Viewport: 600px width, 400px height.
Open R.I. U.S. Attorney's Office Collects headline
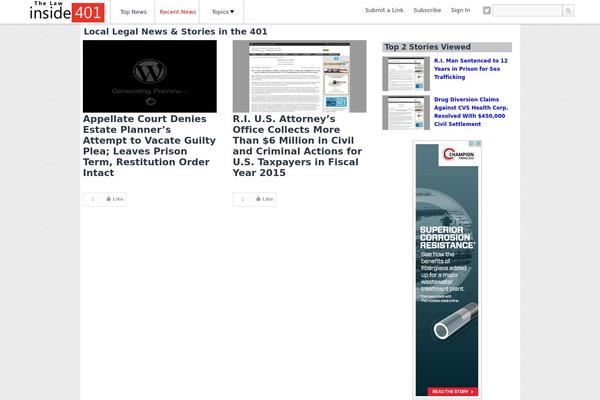297,146
